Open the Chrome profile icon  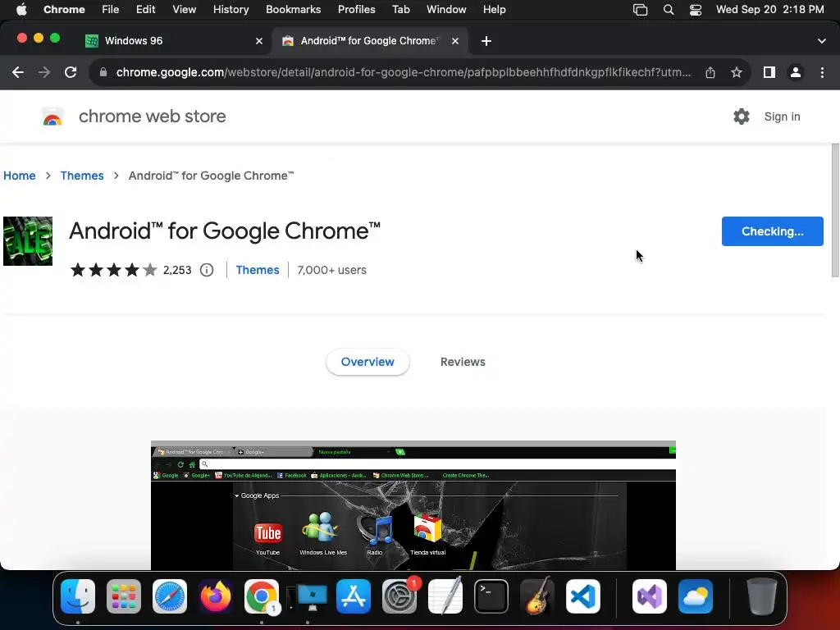point(796,72)
